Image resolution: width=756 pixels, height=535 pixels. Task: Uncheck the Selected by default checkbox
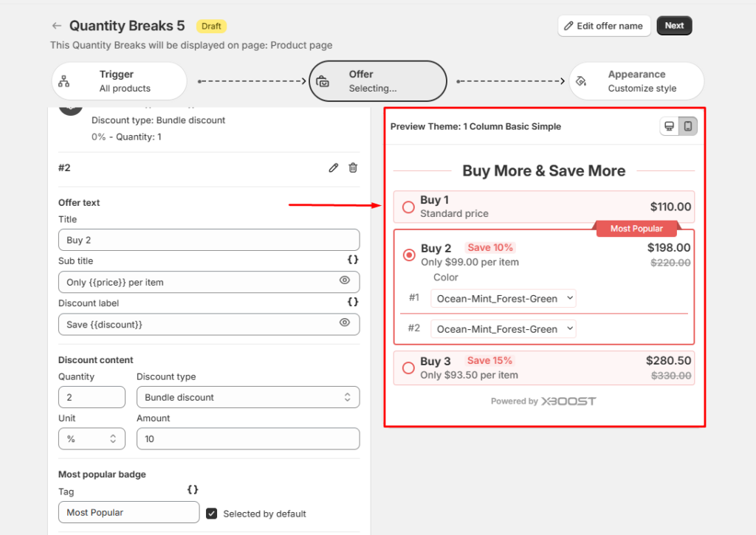[x=212, y=513]
